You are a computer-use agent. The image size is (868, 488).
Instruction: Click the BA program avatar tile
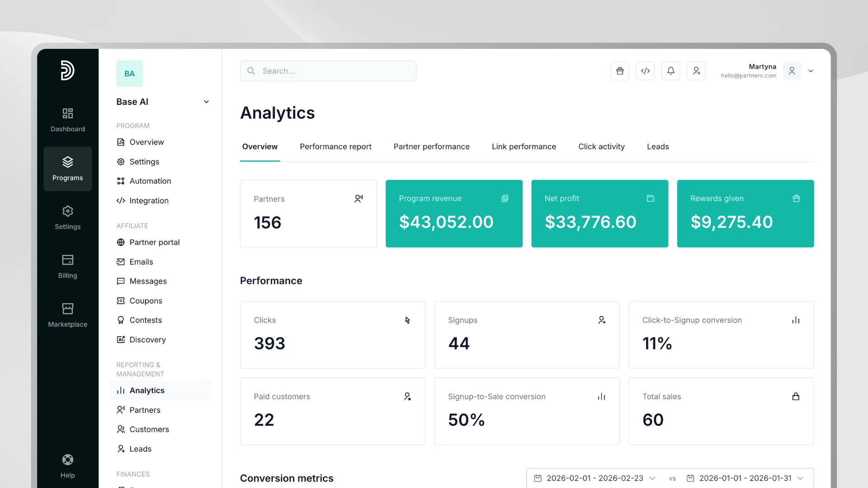point(129,74)
